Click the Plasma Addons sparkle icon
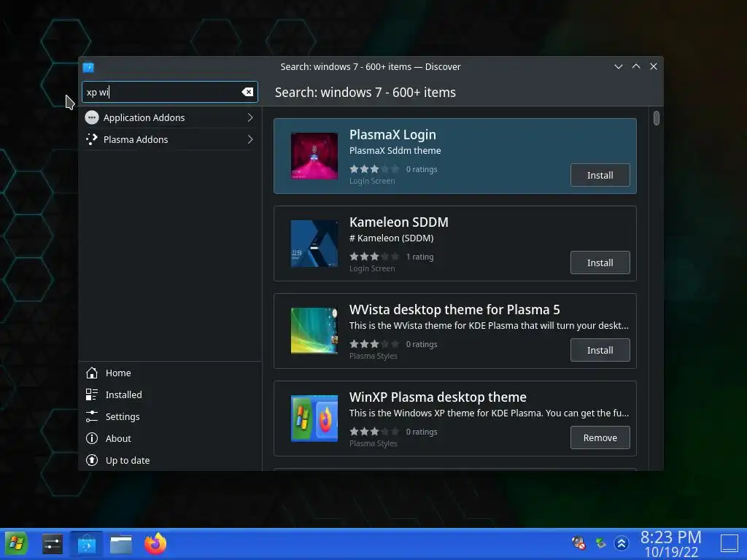Viewport: 747px width, 560px height. coord(92,139)
